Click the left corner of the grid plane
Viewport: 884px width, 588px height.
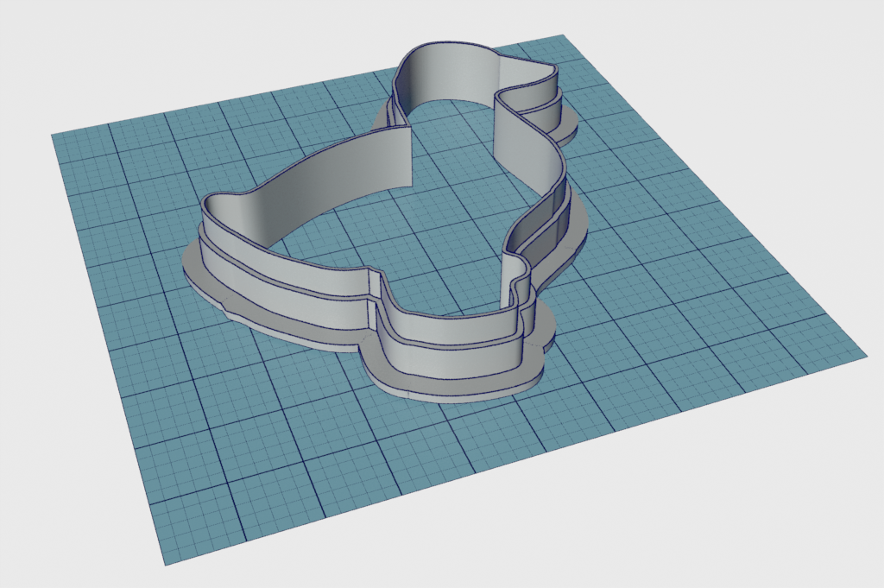tap(55, 136)
